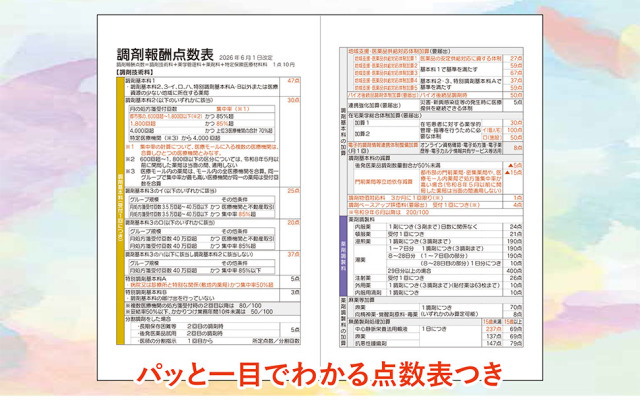Click the 25点 score for 調剤基本料3のイ
This screenshot has height=400, width=640.
[x=293, y=191]
